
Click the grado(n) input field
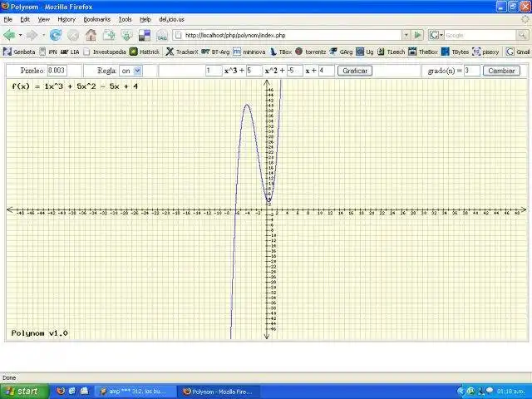472,71
